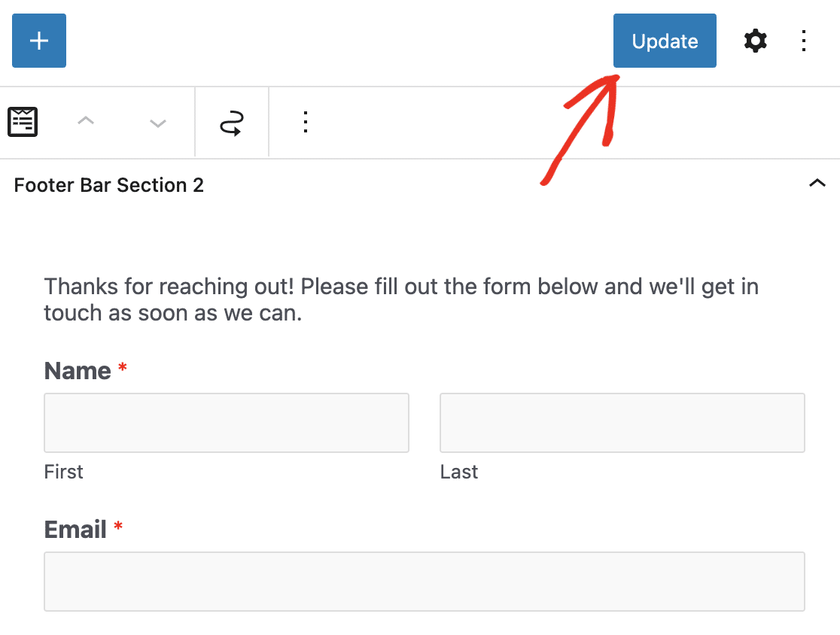840x635 pixels.
Task: Collapse the Footer Bar Section 2 panel
Action: click(817, 183)
